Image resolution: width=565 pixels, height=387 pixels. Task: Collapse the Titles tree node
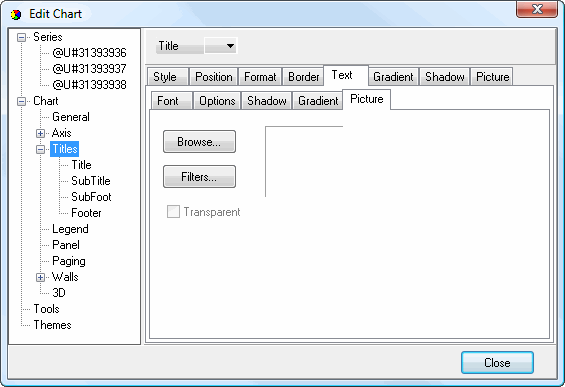(x=41, y=149)
